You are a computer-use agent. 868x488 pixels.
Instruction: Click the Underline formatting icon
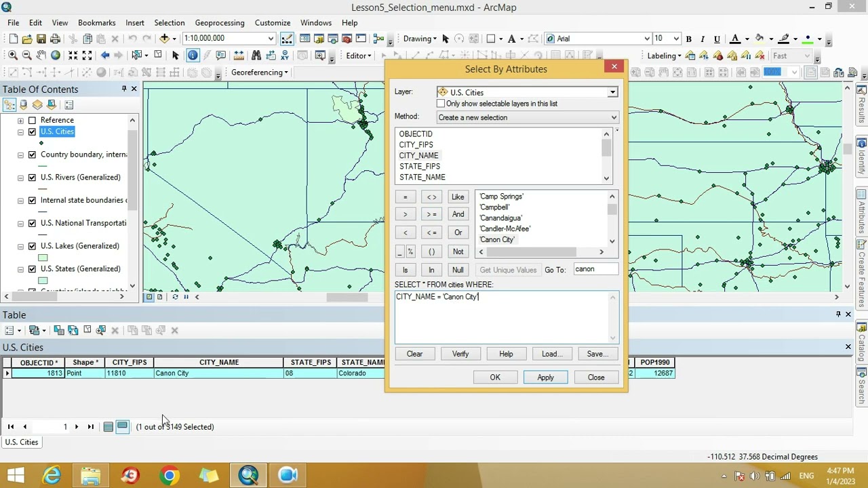(717, 39)
